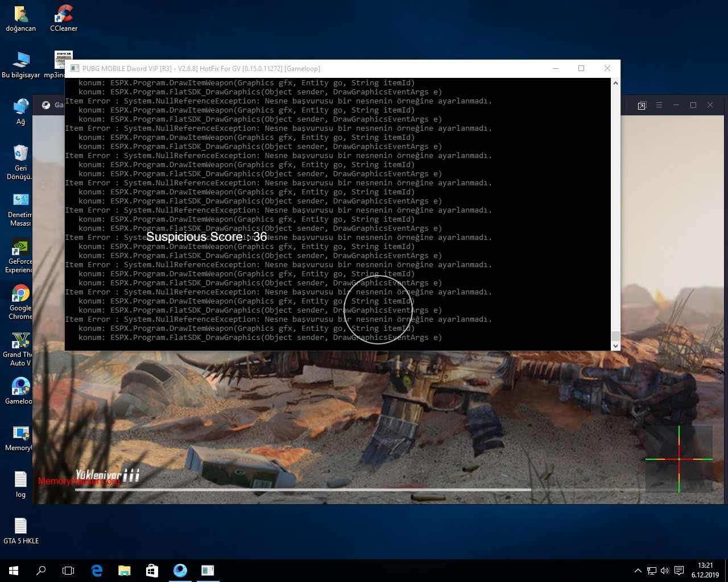Open the volume control in system tray
This screenshot has height=582, width=728.
[665, 571]
